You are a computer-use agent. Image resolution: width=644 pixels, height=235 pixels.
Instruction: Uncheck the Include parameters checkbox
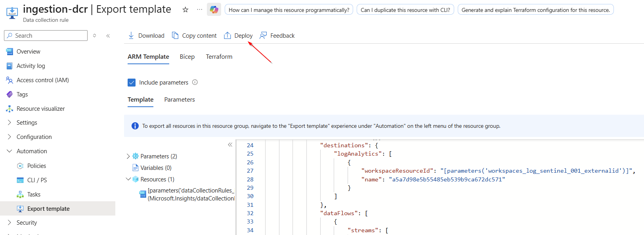pyautogui.click(x=132, y=83)
